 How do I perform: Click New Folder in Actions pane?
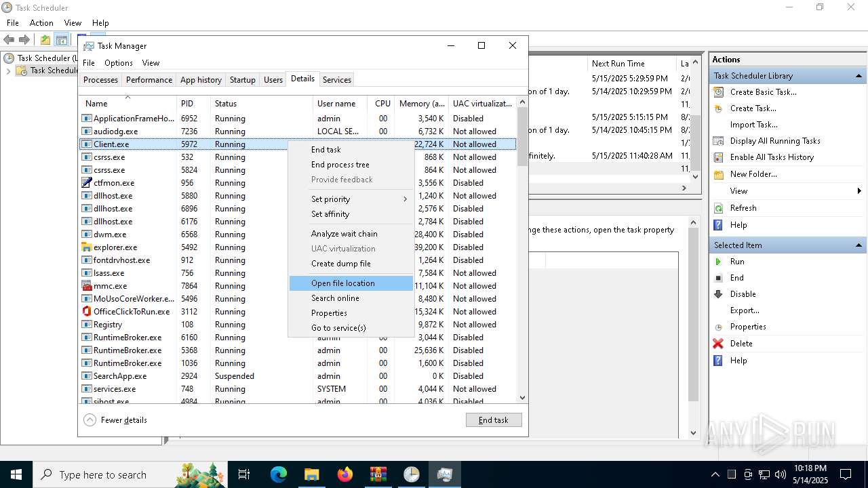(x=753, y=174)
